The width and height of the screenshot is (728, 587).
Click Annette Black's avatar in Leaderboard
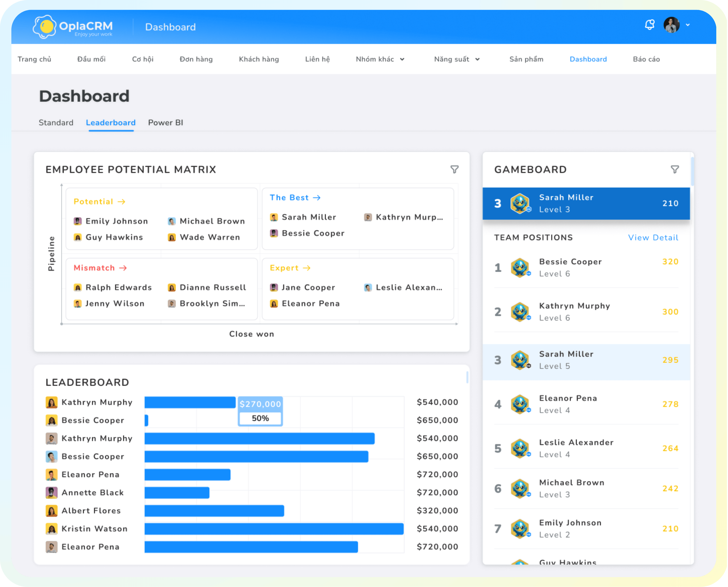pos(51,493)
